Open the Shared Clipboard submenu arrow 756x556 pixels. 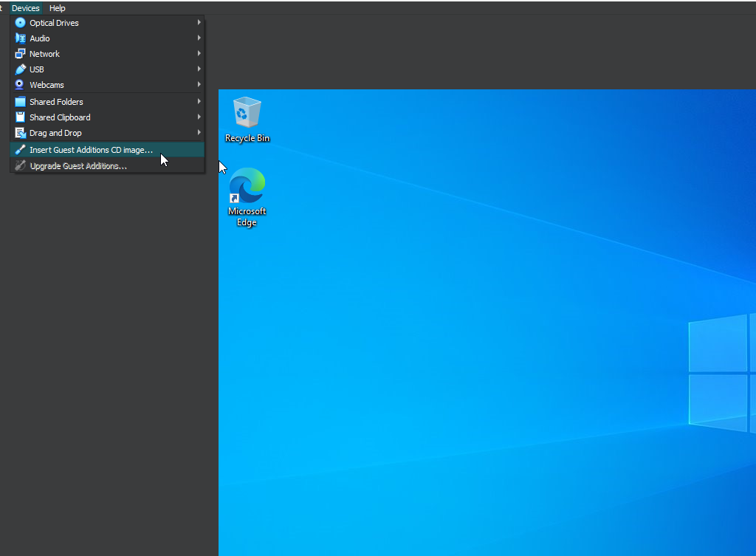pyautogui.click(x=199, y=117)
